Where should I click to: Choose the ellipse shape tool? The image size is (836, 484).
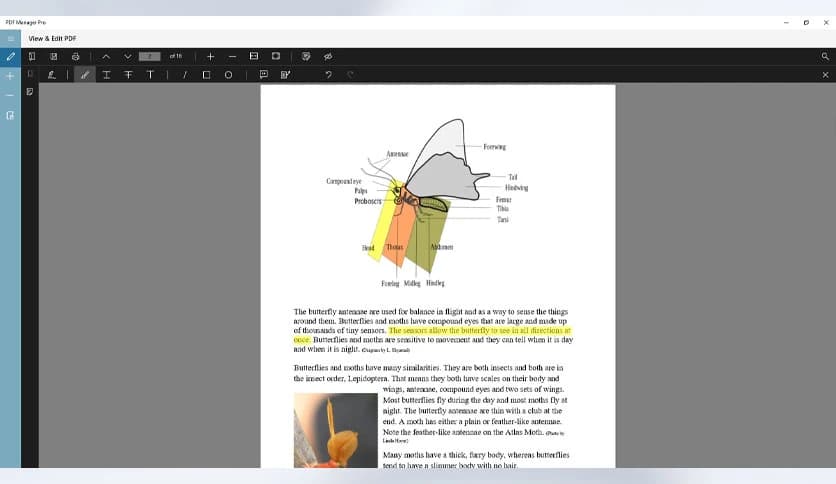[x=228, y=74]
